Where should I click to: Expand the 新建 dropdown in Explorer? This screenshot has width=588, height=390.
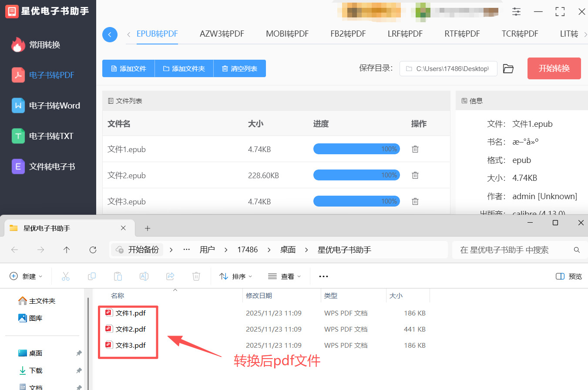pos(26,276)
